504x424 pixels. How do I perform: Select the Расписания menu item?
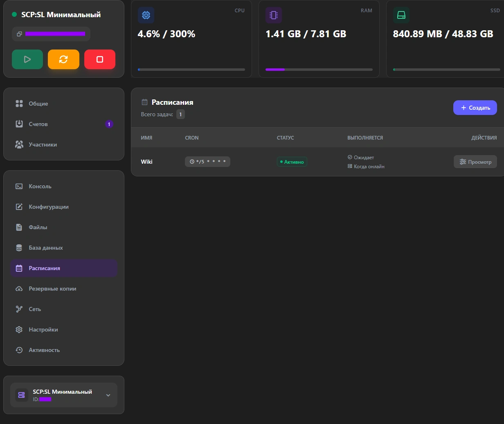(64, 268)
